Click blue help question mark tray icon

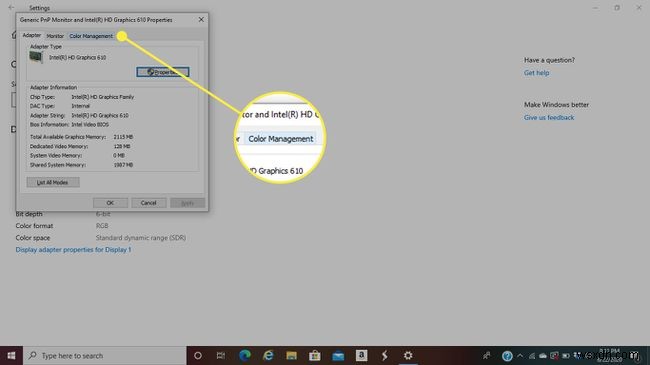pos(507,356)
